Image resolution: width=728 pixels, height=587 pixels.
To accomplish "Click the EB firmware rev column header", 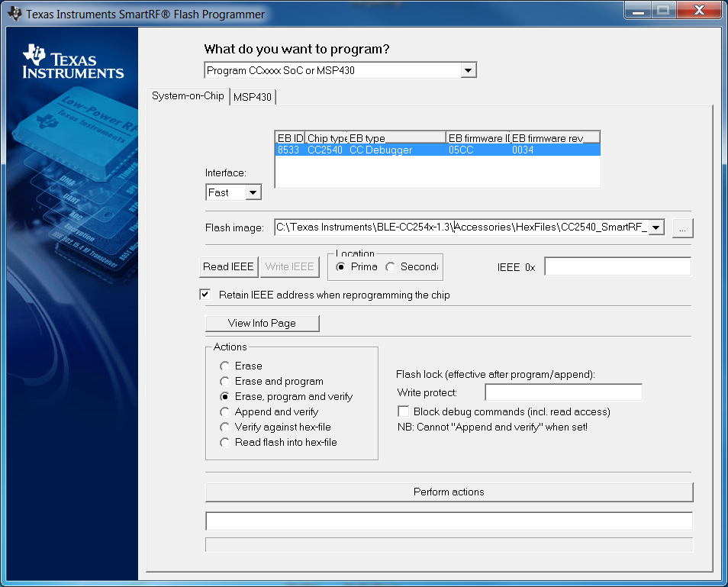I will pos(555,138).
